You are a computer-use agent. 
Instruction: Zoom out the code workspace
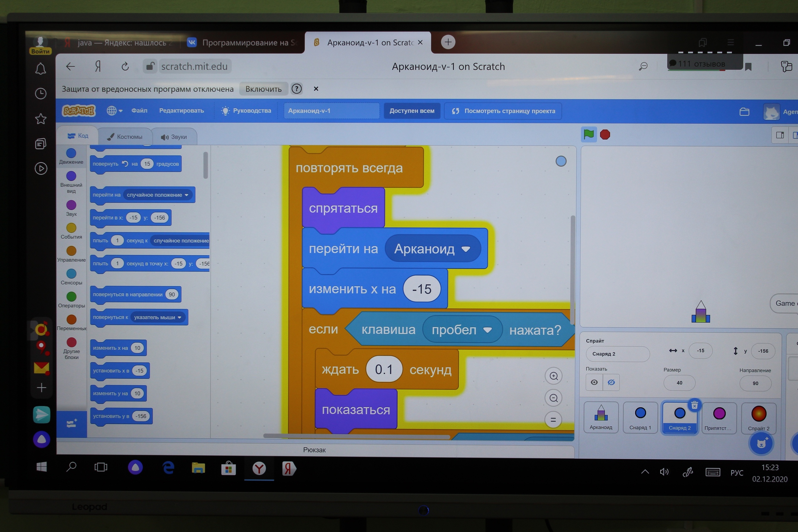[554, 398]
